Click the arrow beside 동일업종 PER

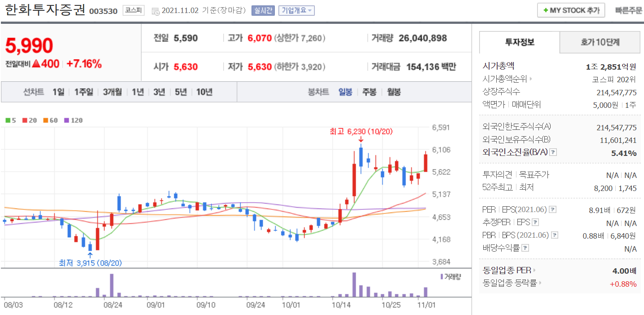click(534, 271)
